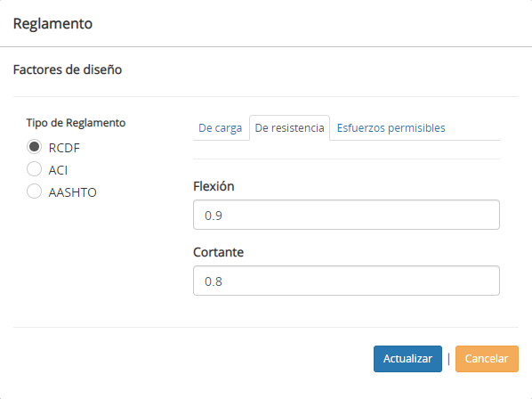Click the Flexión input field
Screen dimensions: 532x399
click(346, 215)
